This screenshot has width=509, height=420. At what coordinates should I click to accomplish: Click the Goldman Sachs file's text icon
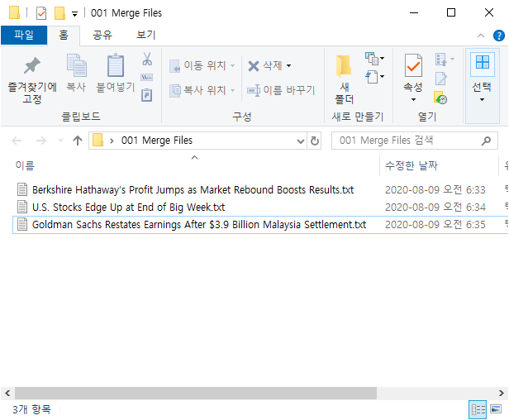pos(22,224)
